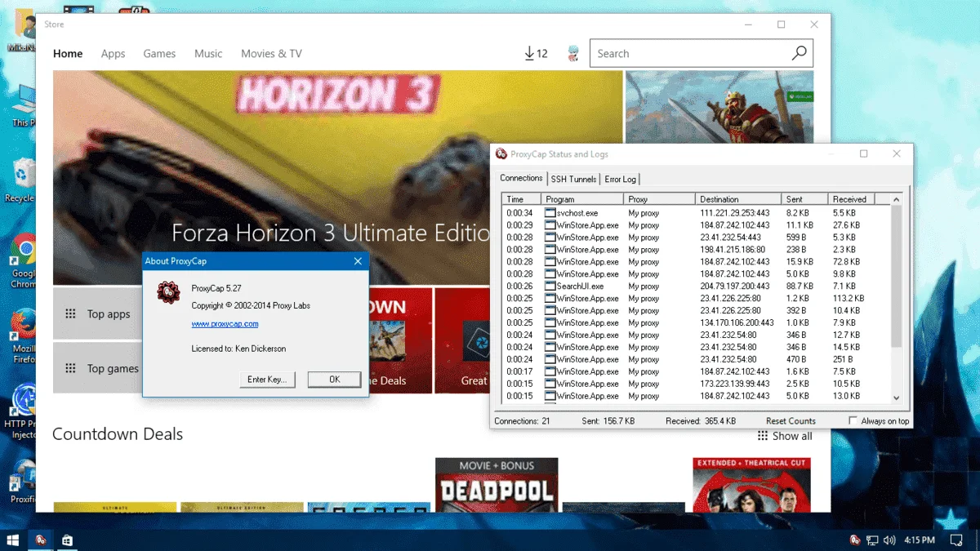Click the ProxyCap Status and Logs title icon

pyautogui.click(x=501, y=153)
